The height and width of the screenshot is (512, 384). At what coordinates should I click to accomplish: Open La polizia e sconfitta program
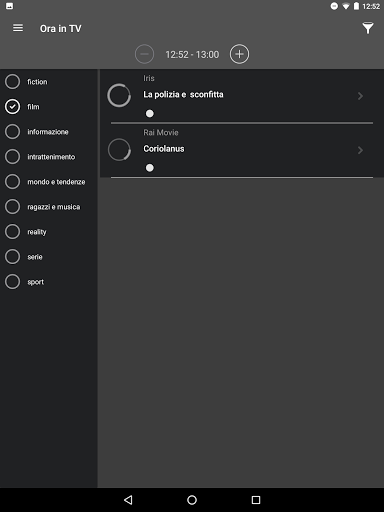(242, 96)
